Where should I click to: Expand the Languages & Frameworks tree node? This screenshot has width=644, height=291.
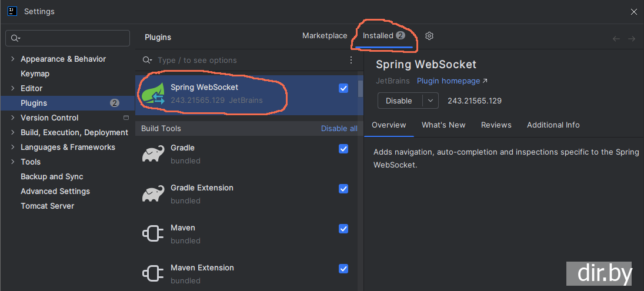13,147
